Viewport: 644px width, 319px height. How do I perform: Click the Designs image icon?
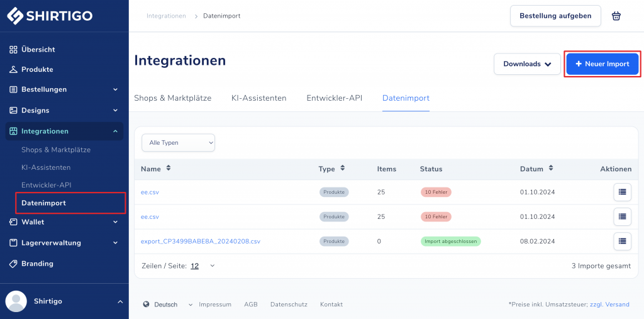(x=14, y=110)
